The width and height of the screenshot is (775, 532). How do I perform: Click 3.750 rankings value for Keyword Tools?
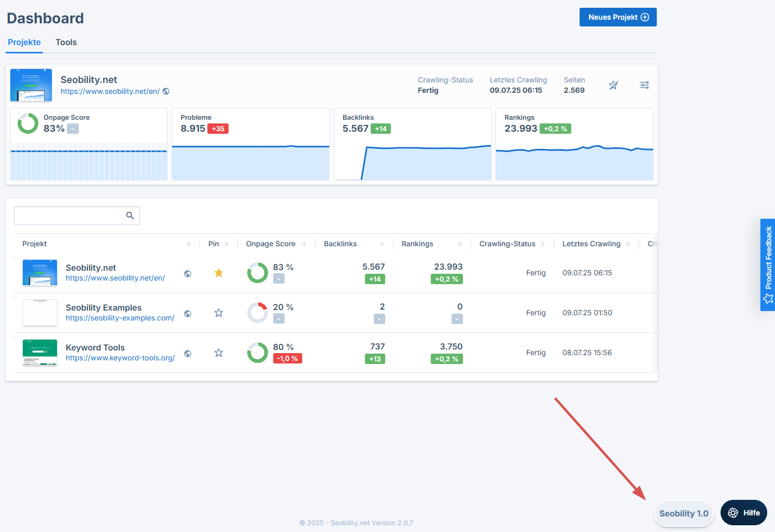451,346
